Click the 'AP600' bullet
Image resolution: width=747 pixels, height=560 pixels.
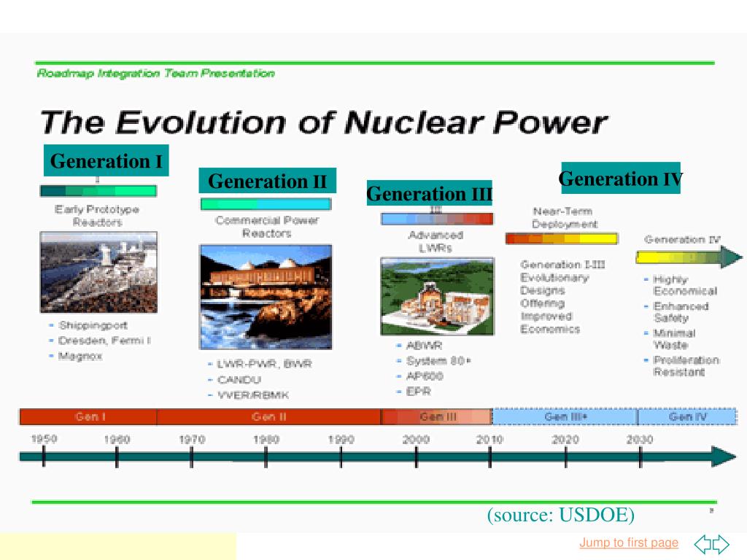pos(420,376)
